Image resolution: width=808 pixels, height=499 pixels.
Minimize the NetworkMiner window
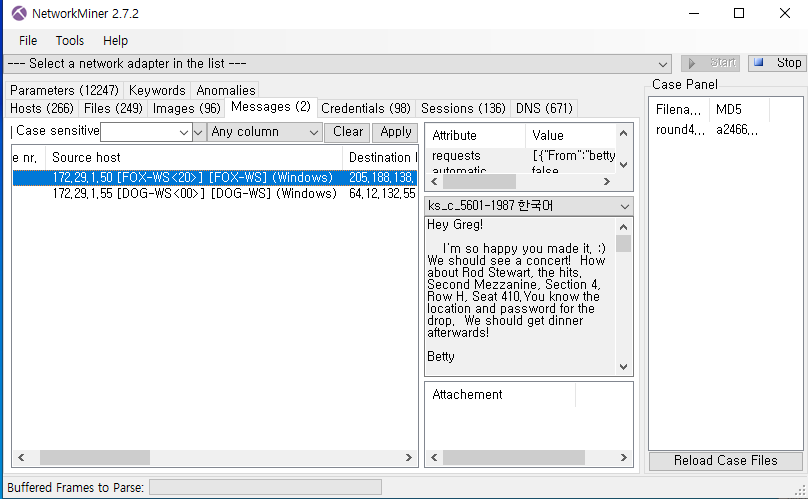click(694, 13)
